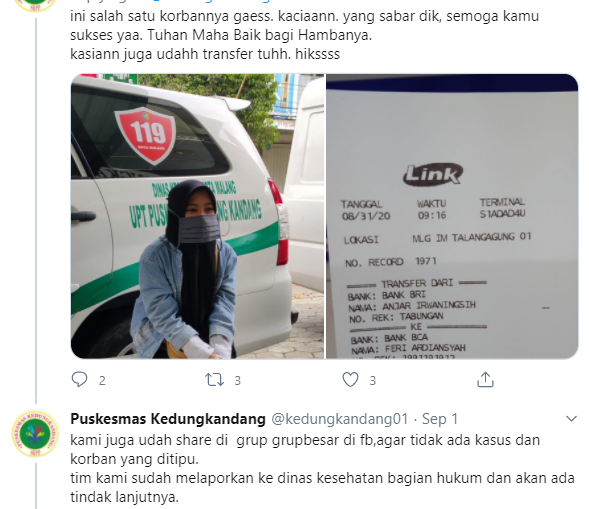Click the reply speech bubble icon
The width and height of the screenshot is (589, 509).
(x=79, y=379)
